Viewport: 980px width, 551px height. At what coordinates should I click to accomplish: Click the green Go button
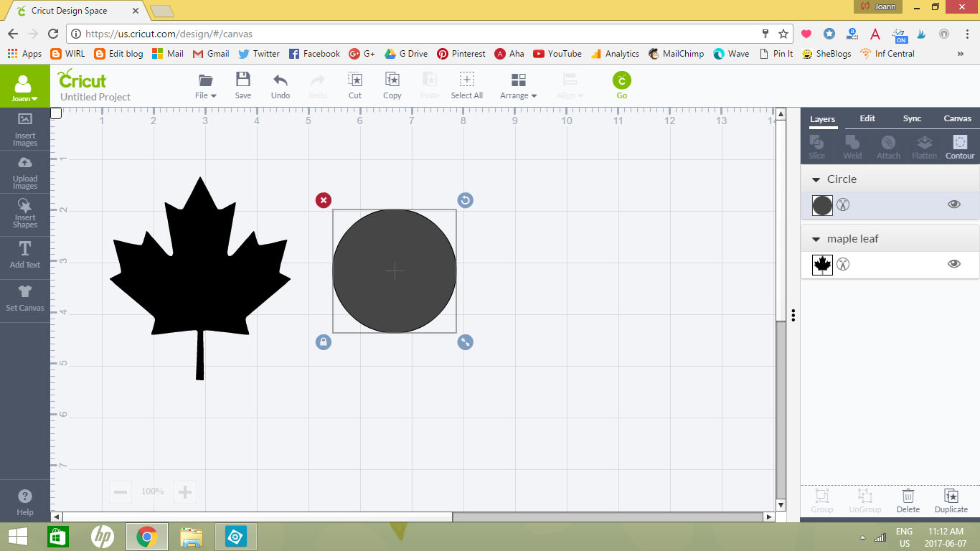[622, 85]
